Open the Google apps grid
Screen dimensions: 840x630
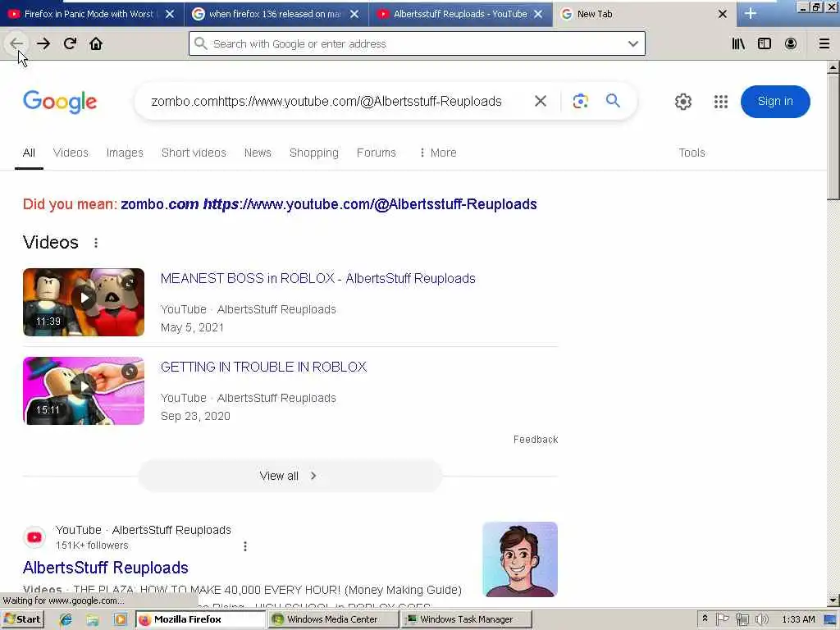pos(721,101)
